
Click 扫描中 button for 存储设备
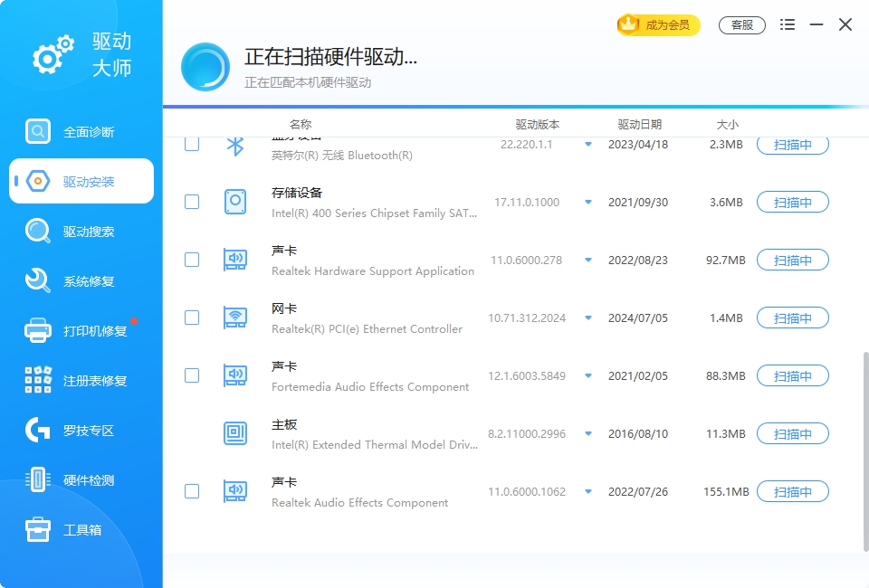[793, 202]
